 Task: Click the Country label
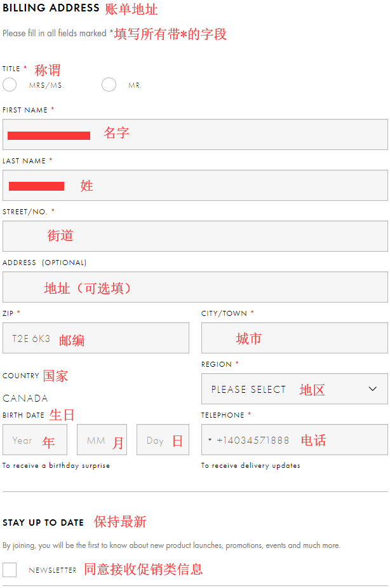pos(20,376)
